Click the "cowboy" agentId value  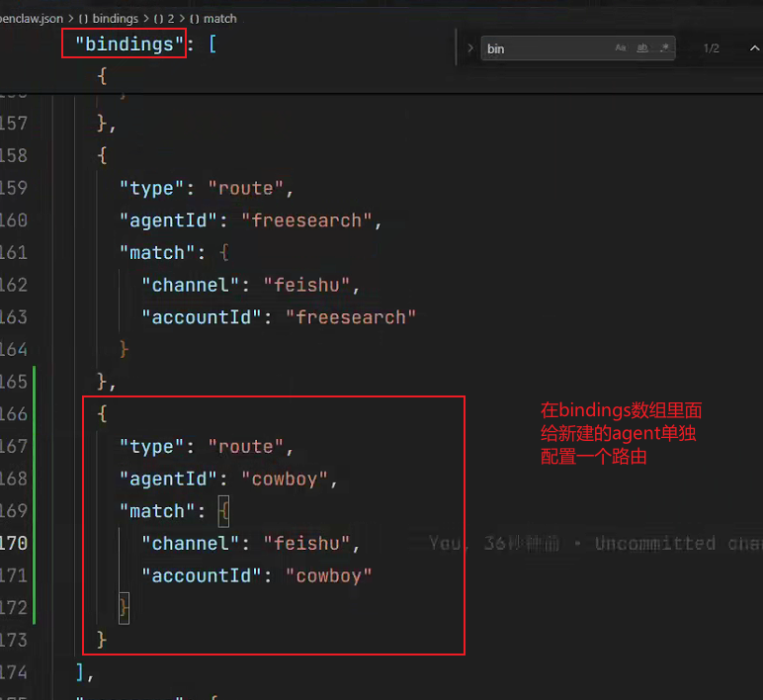(284, 479)
